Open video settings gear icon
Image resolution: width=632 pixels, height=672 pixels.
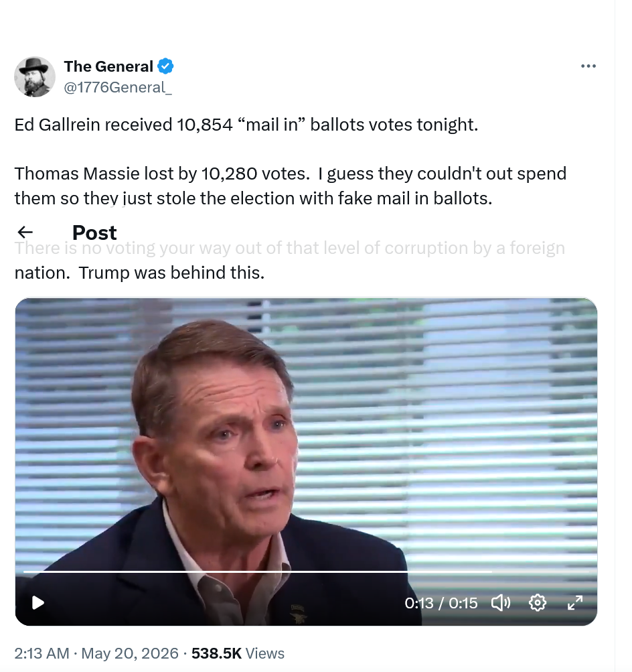538,602
